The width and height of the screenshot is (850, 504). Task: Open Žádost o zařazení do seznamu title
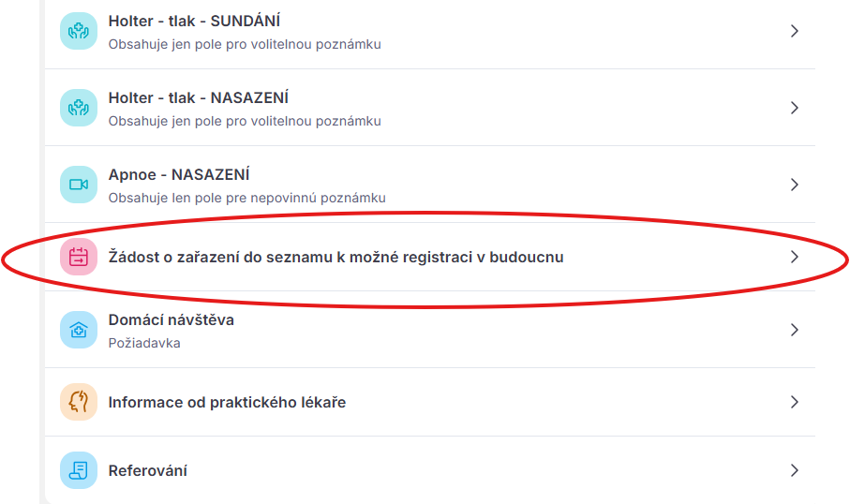(x=336, y=257)
